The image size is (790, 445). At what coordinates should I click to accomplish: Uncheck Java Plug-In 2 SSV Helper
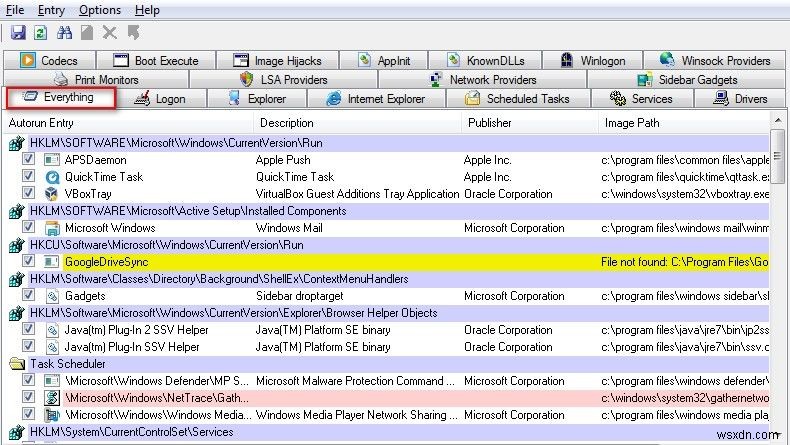pyautogui.click(x=28, y=329)
